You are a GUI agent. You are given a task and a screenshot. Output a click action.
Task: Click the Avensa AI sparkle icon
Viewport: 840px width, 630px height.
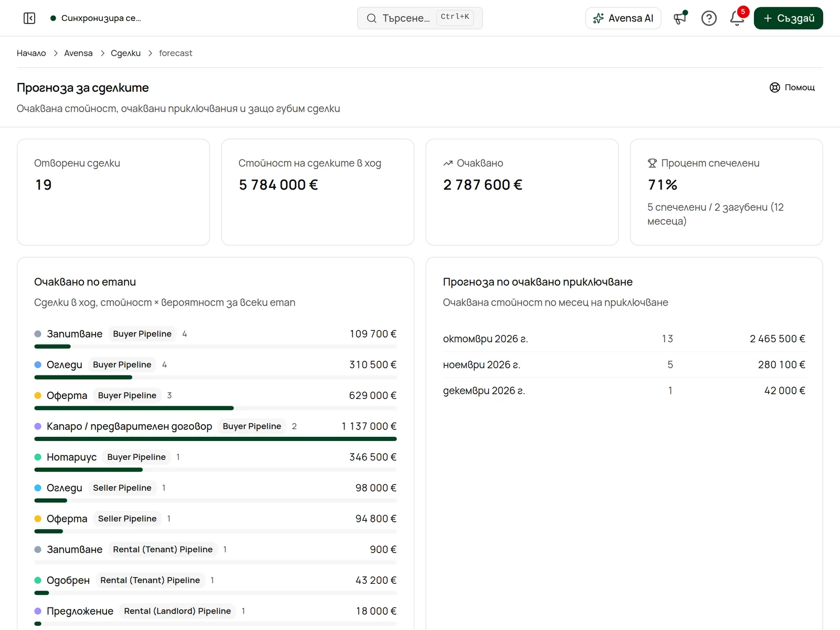pyautogui.click(x=598, y=18)
